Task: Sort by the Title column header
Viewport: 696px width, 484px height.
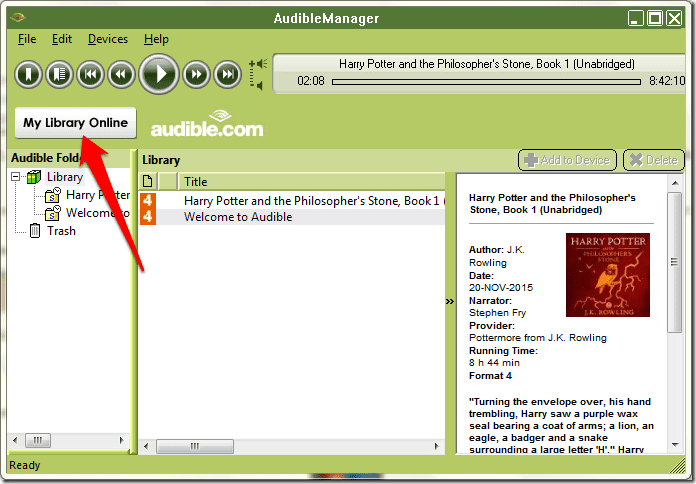Action: (311, 182)
